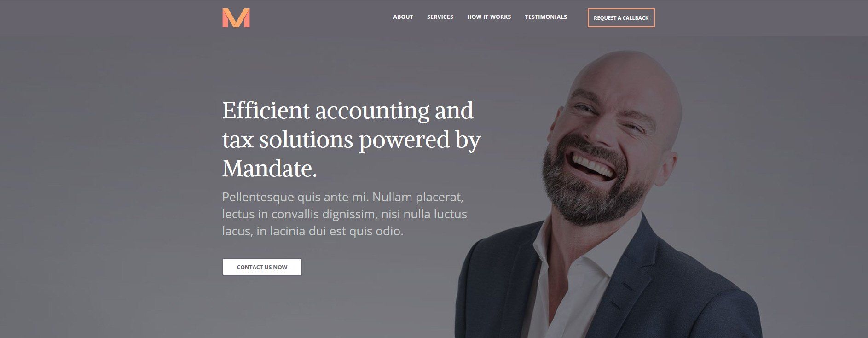
Task: Click the Contact Us Now button
Action: click(x=262, y=267)
